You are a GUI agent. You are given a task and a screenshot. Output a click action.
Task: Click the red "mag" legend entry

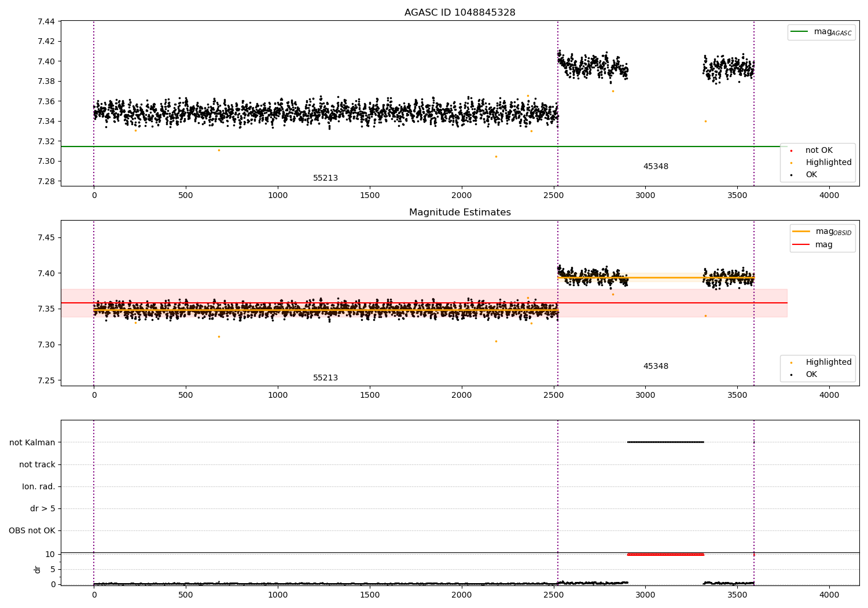click(812, 244)
